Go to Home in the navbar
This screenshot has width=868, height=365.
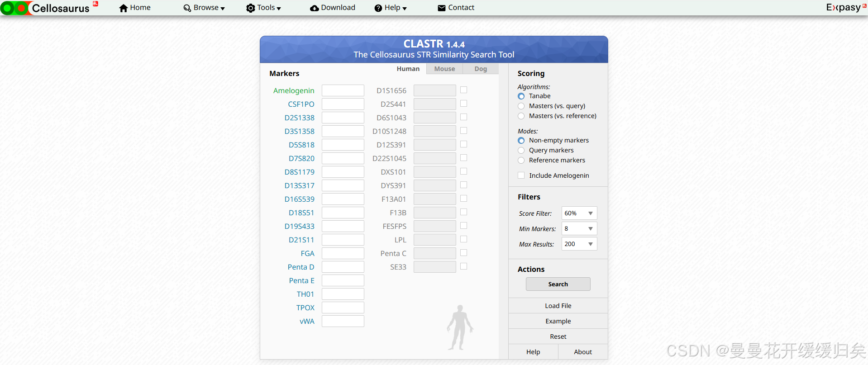tap(135, 8)
